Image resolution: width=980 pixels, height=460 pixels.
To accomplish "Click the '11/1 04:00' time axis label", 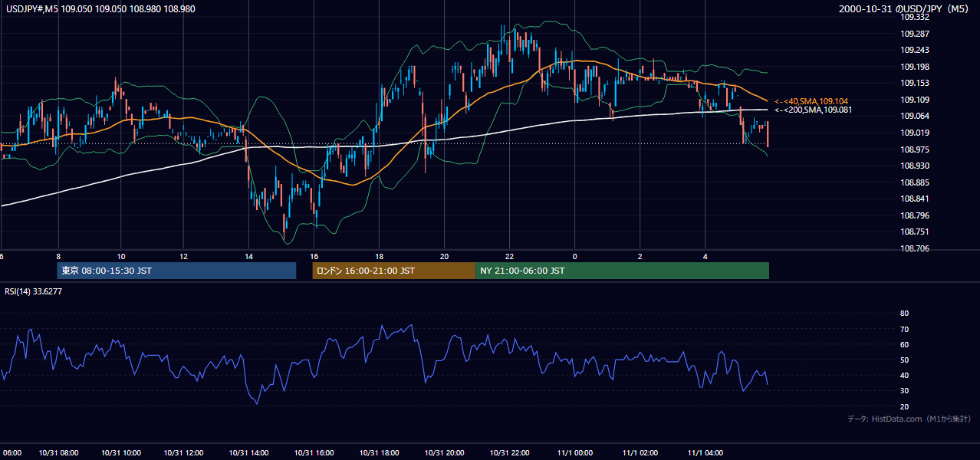I will coord(705,453).
